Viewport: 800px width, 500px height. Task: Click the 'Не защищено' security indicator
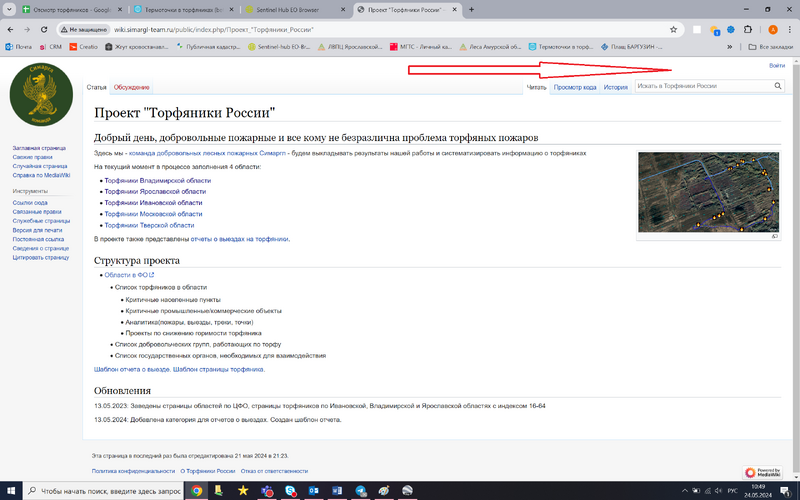(x=85, y=30)
